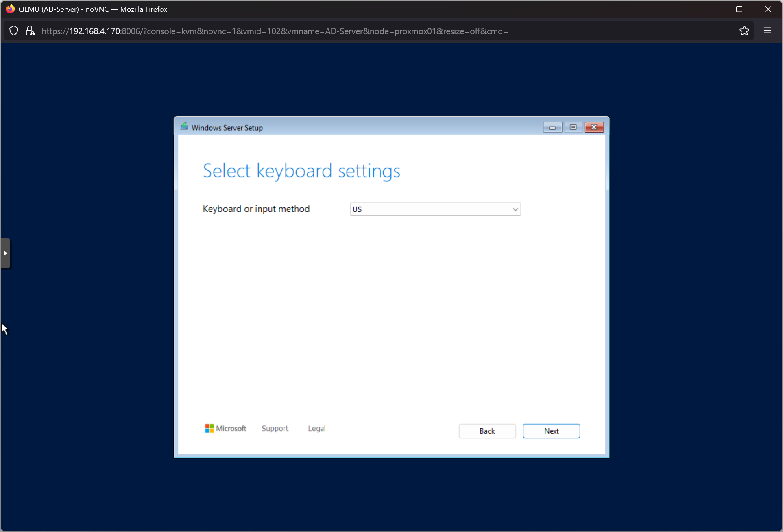Click the dropdown arrow next to US

515,209
